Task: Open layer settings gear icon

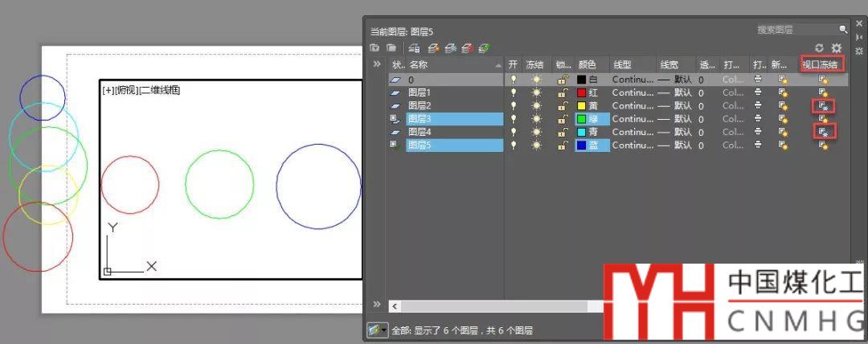Action: [x=837, y=48]
